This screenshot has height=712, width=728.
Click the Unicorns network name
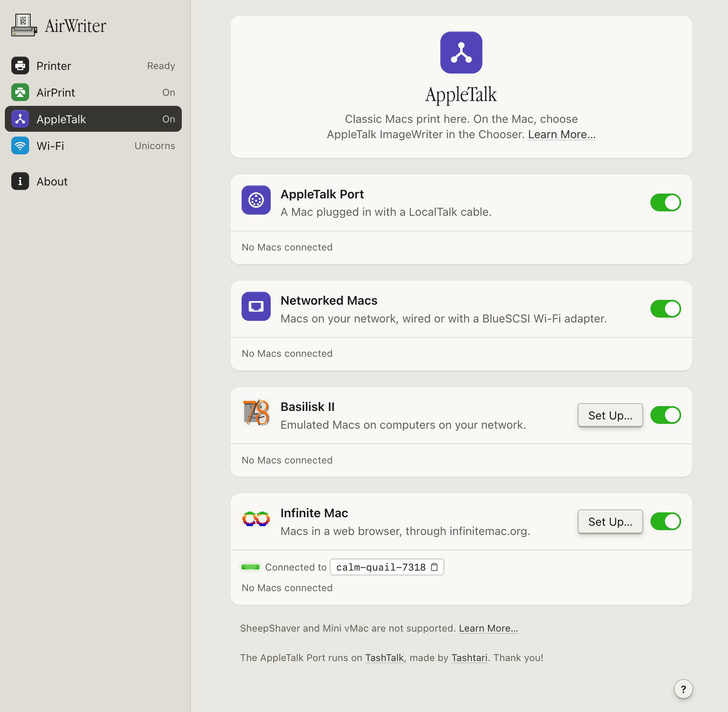155,145
